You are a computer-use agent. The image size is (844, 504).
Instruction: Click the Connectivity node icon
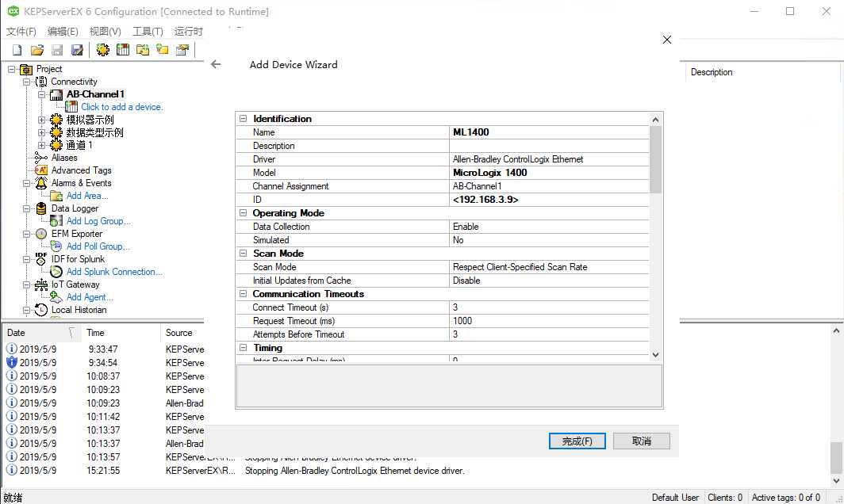(41, 82)
